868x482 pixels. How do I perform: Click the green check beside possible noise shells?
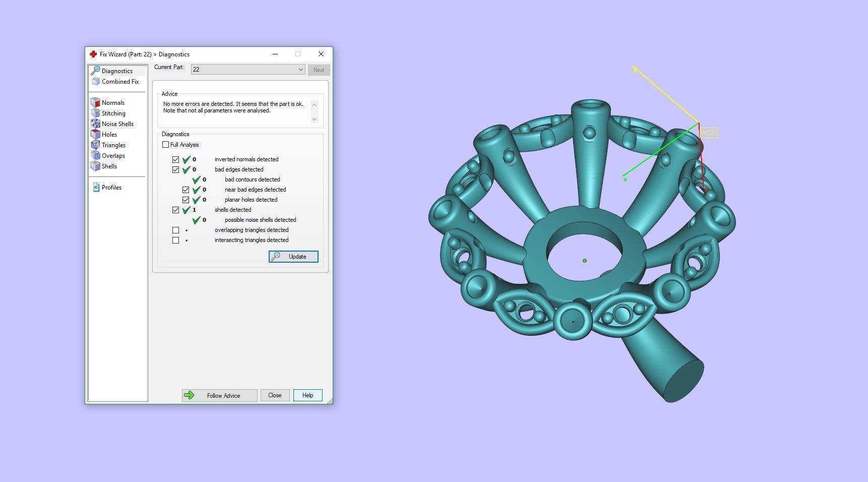(197, 220)
